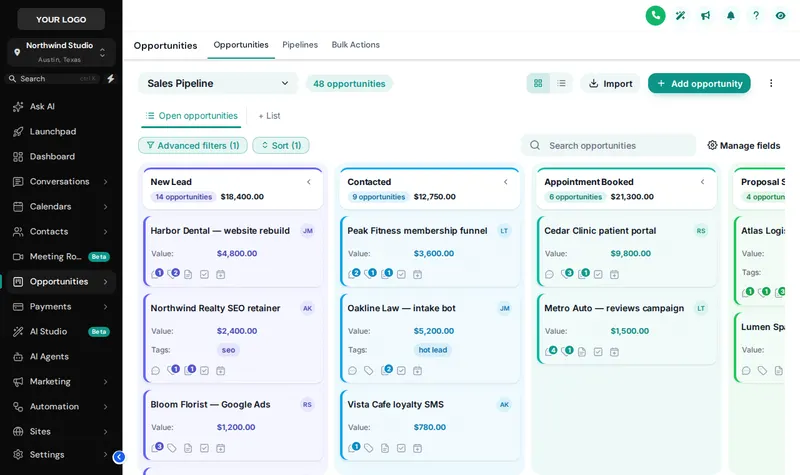Click the Add opportunity button
The height and width of the screenshot is (475, 800).
point(699,83)
